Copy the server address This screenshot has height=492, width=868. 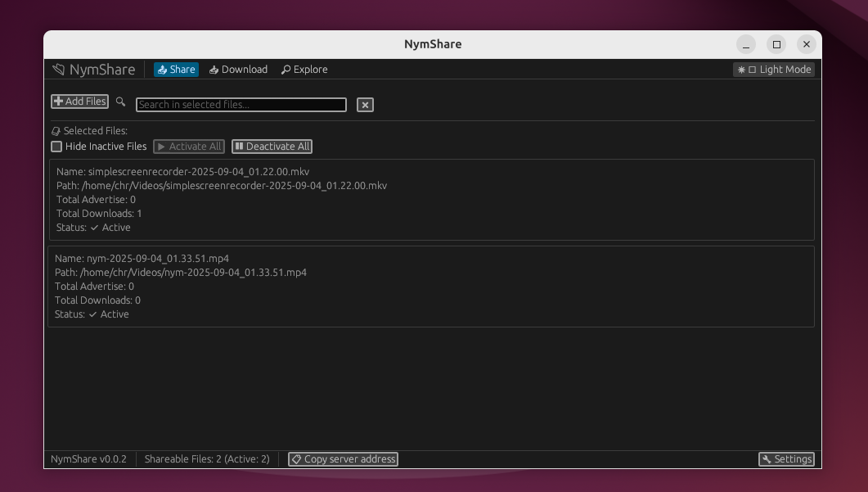(343, 459)
